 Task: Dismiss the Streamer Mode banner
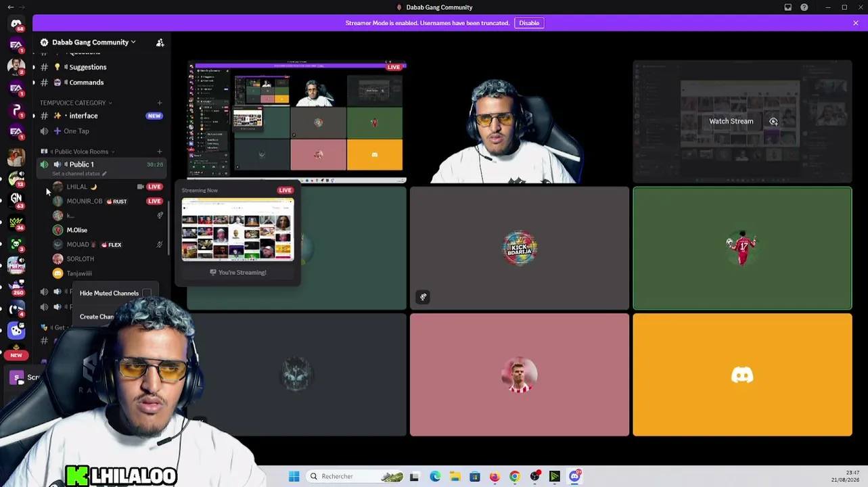[x=856, y=23]
